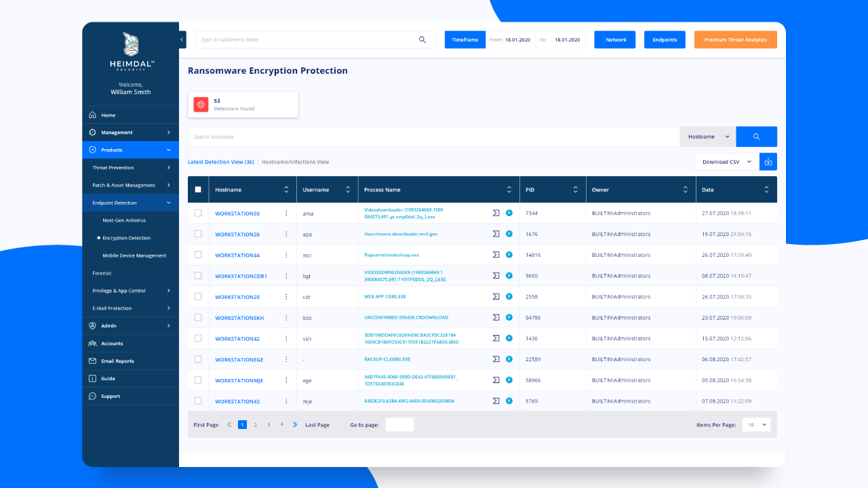Click the Email Reports envelope icon
The width and height of the screenshot is (868, 488).
(x=92, y=361)
